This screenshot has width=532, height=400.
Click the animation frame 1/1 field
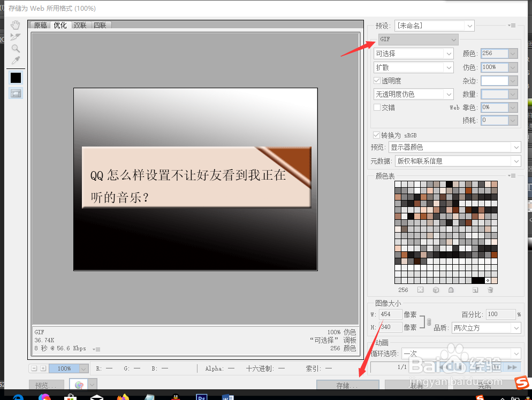coord(402,367)
